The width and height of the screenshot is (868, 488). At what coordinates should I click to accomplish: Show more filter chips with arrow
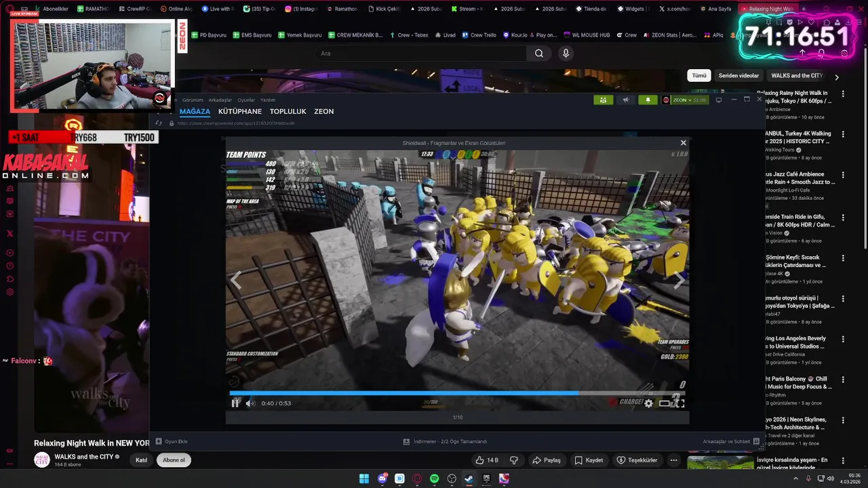[x=837, y=77]
